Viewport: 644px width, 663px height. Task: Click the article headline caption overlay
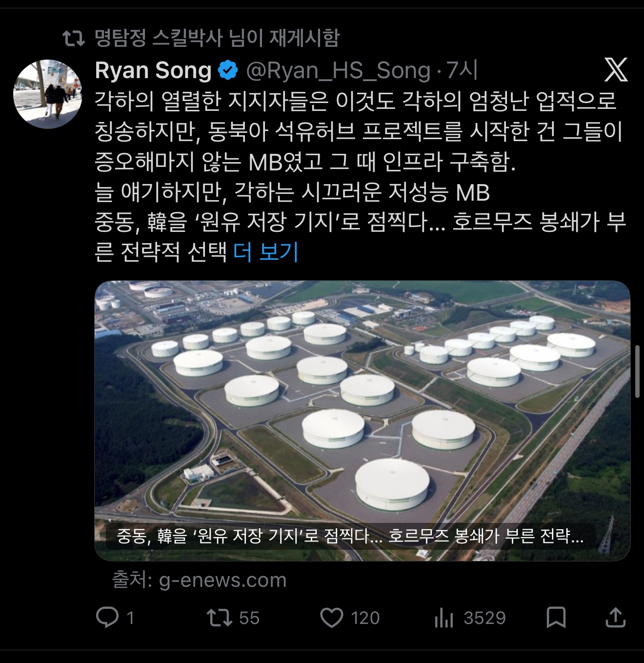350,536
